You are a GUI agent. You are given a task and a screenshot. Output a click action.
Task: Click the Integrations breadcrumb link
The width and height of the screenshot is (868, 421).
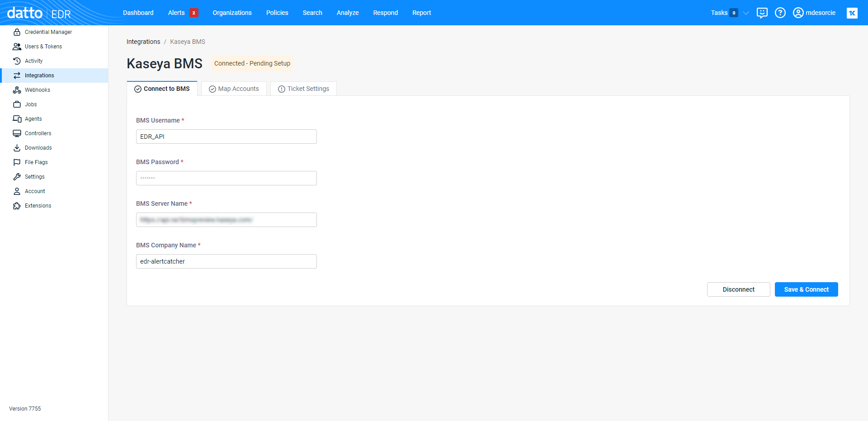pyautogui.click(x=143, y=42)
